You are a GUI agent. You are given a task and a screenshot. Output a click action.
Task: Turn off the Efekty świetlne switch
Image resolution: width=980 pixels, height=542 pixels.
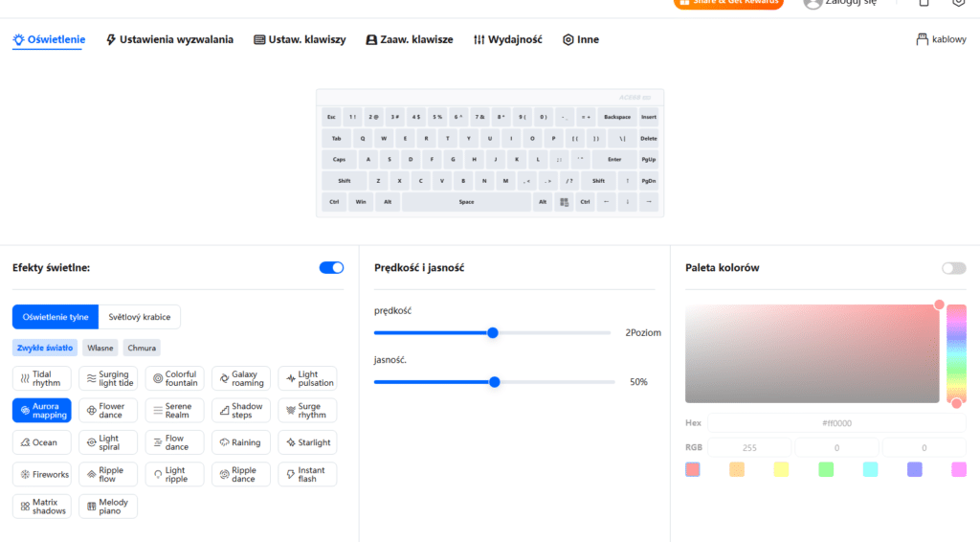click(331, 267)
